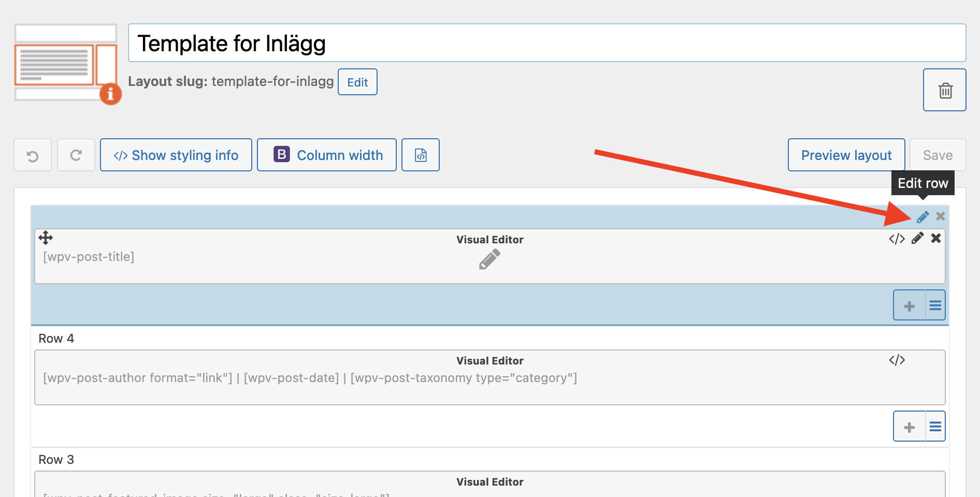Click the blue Edit row pencil icon
The image size is (980, 497).
coord(923,217)
